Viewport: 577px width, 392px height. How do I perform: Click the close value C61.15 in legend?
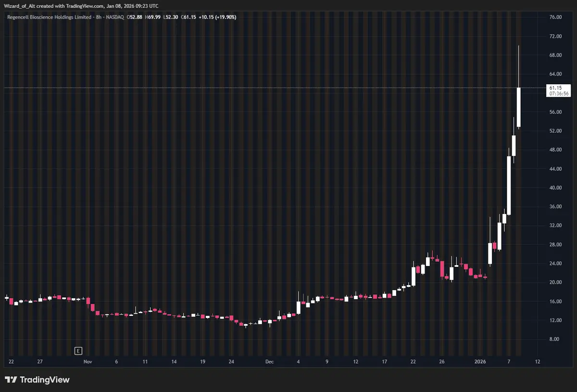point(189,17)
